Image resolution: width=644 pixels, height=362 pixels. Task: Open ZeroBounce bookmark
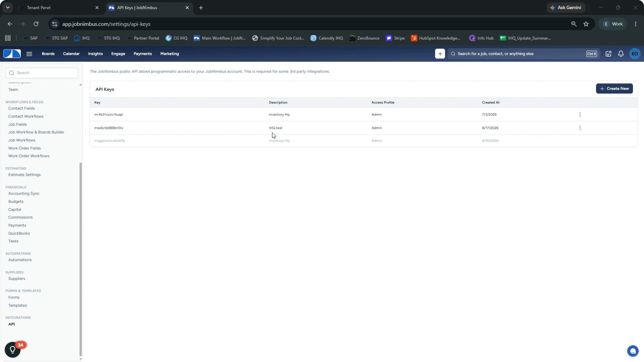364,38
